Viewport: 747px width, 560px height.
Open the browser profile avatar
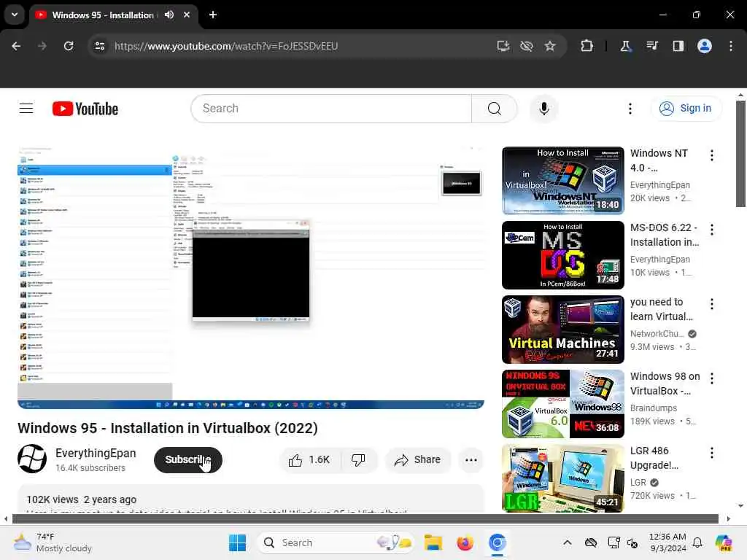click(705, 46)
